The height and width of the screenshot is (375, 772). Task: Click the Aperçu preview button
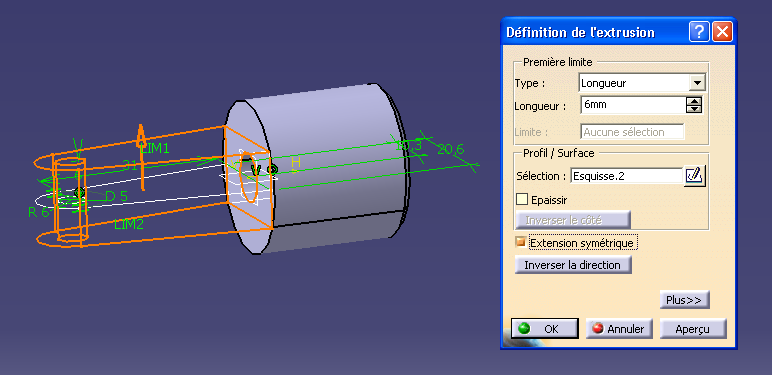[693, 329]
